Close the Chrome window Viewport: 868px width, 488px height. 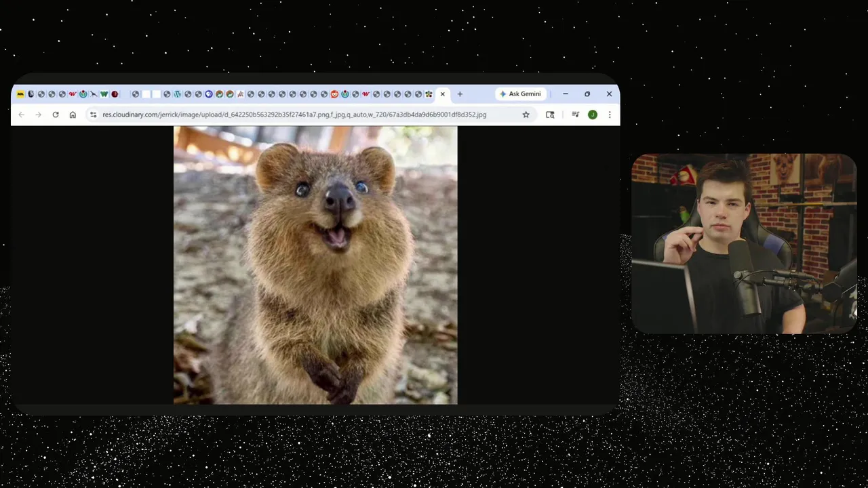[x=609, y=94]
